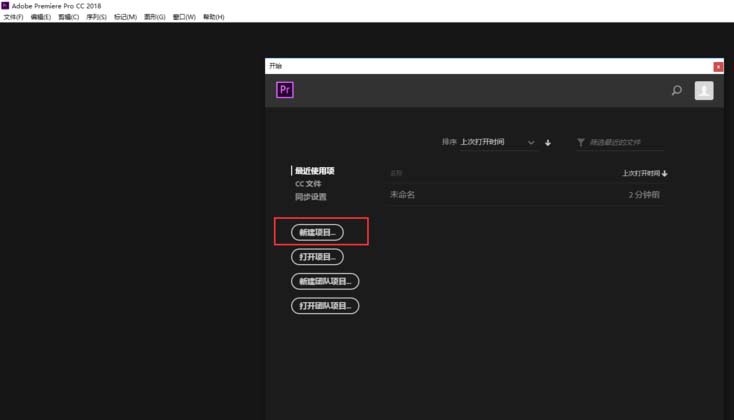Viewport: 734px width, 420px height.
Task: Click the 新建团队项目 button
Action: pos(325,281)
